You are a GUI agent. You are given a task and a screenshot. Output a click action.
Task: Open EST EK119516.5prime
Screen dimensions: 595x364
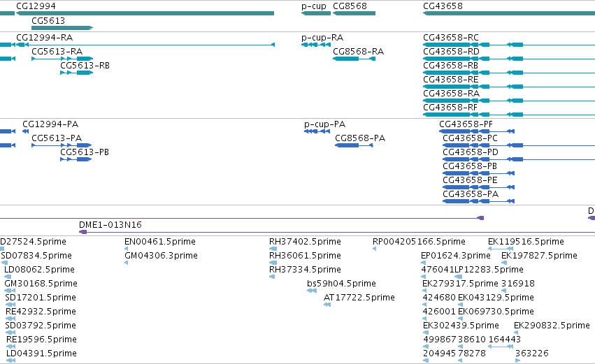(x=526, y=242)
